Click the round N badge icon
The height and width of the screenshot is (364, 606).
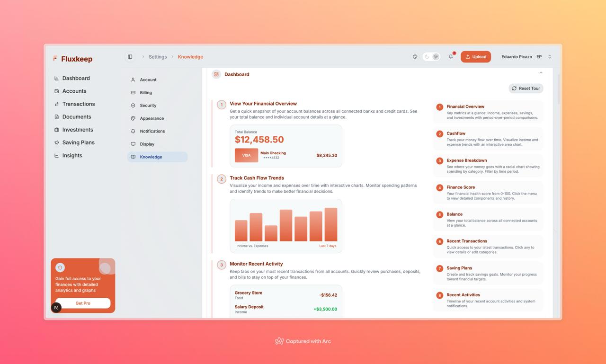coord(56,307)
